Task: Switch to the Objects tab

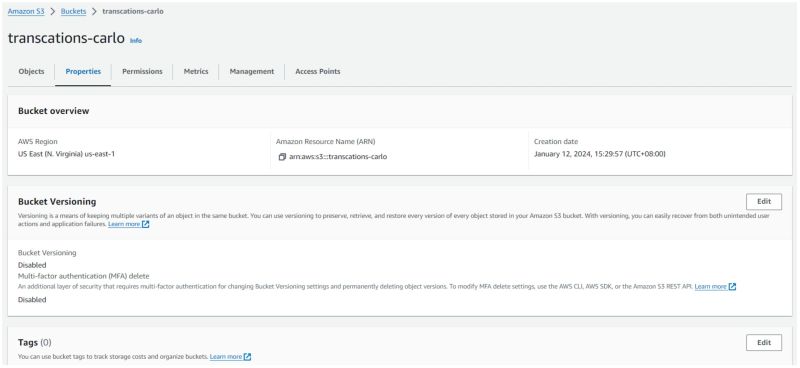Action: coord(31,71)
